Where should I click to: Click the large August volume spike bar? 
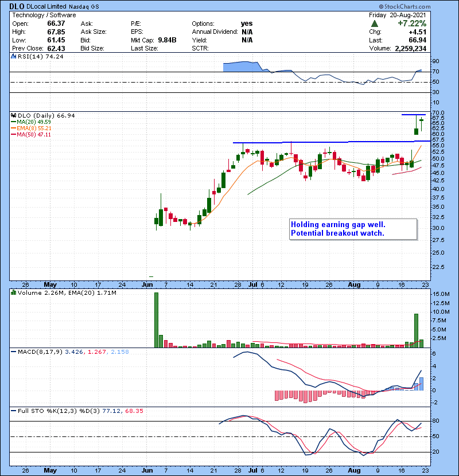[x=416, y=330]
